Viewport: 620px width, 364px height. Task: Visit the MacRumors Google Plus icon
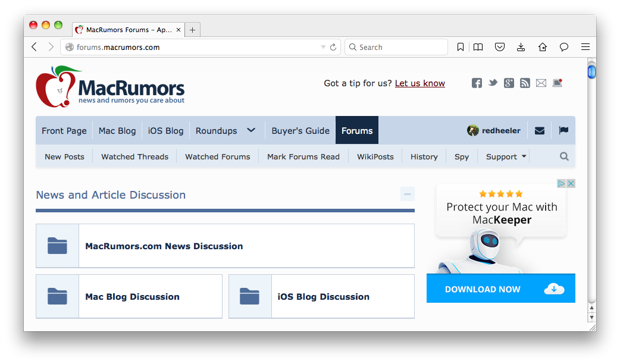pos(509,83)
